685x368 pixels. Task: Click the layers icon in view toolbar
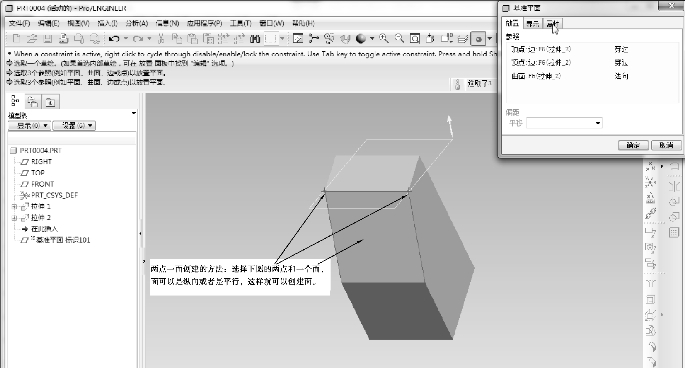pyautogui.click(x=463, y=38)
